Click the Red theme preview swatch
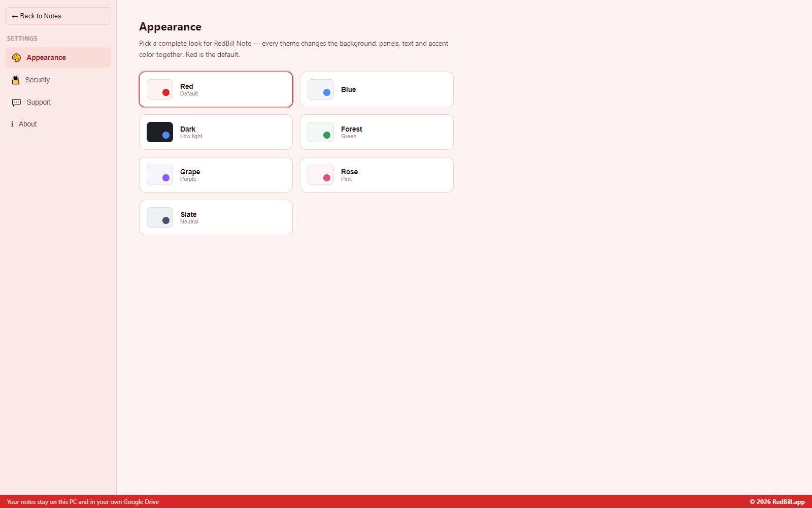The width and height of the screenshot is (812, 508). (160, 89)
